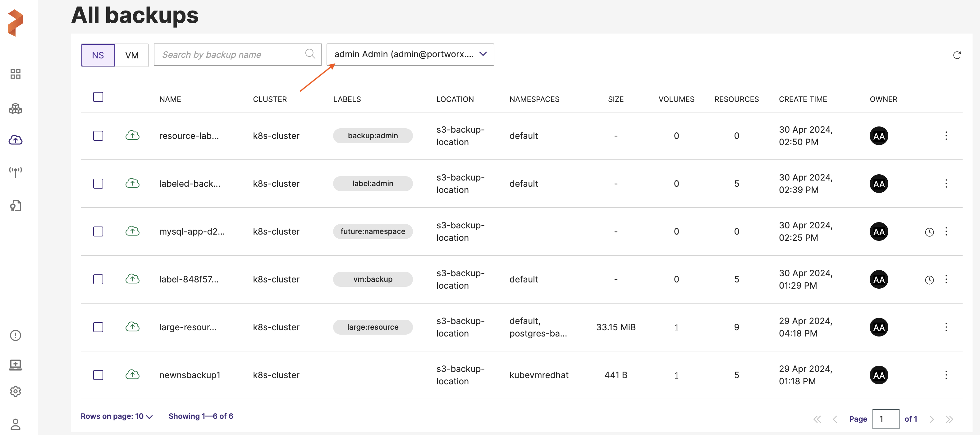Screen dimensions: 980x435
Task: Click the backup:admin label chip
Action: [373, 136]
